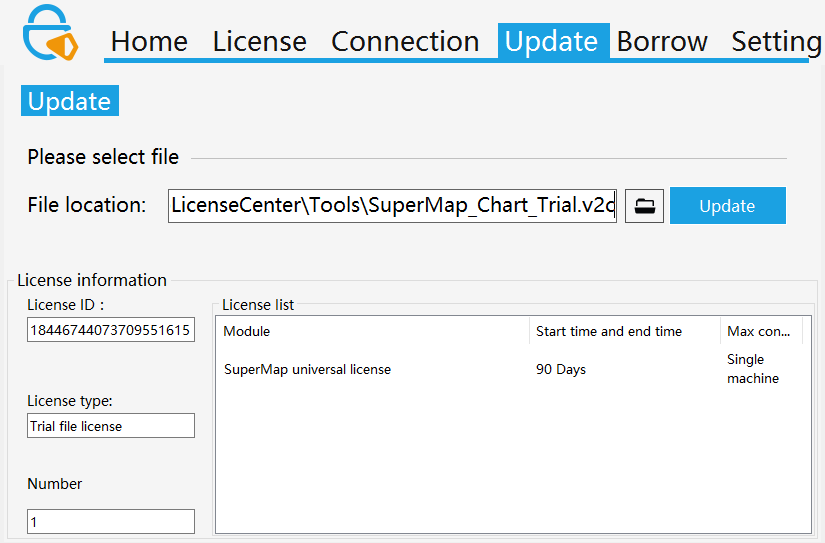Open the folder browse icon for file location
The image size is (825, 543).
(645, 206)
